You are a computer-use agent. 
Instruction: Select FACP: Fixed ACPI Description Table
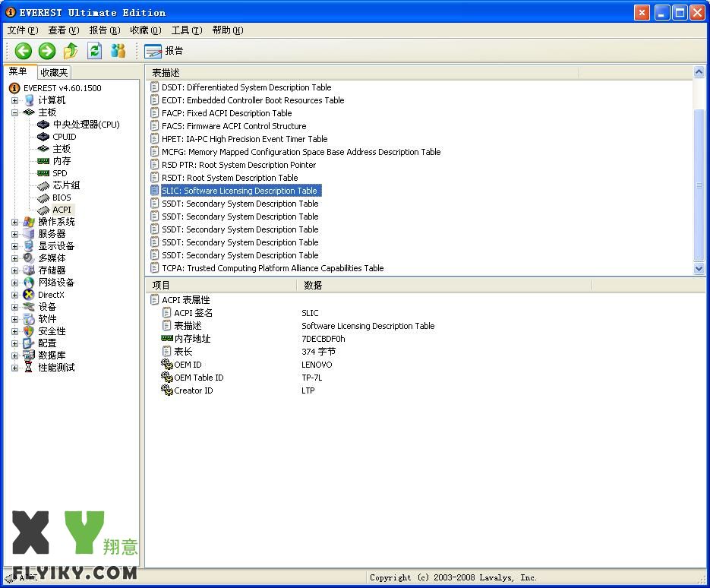coord(222,113)
